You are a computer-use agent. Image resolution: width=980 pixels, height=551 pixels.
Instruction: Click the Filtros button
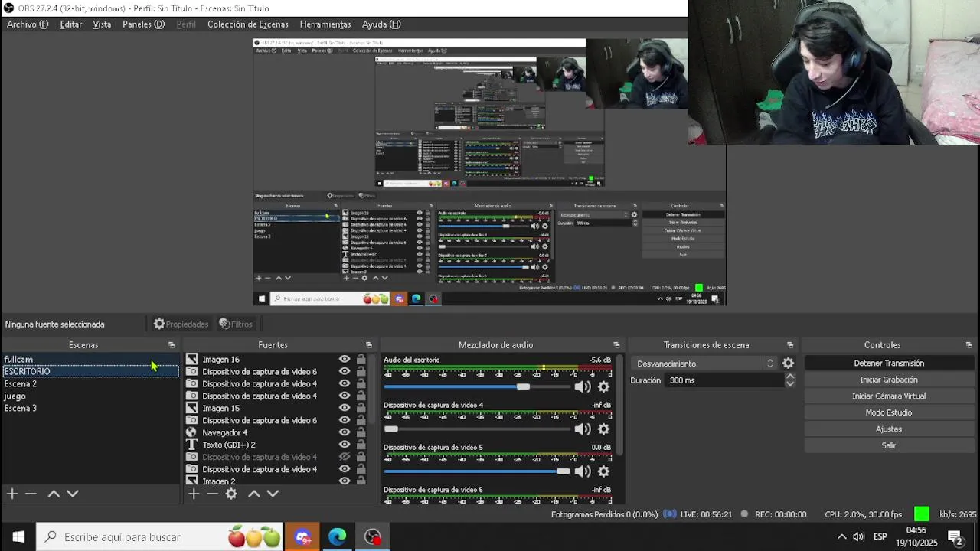tap(235, 324)
